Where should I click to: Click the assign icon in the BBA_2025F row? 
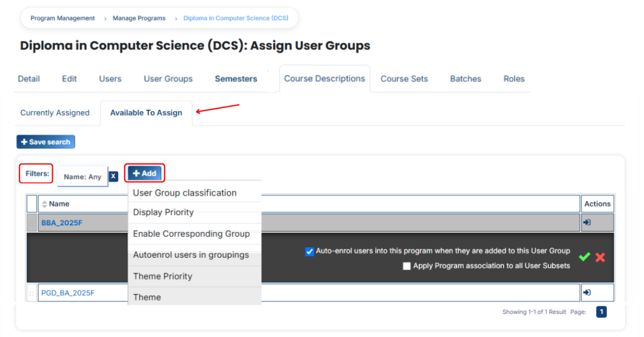[587, 223]
